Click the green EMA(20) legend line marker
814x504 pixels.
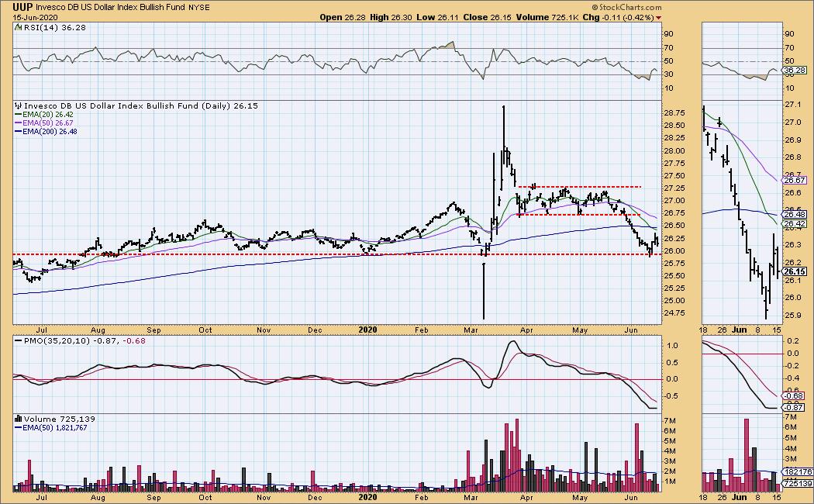(x=18, y=115)
